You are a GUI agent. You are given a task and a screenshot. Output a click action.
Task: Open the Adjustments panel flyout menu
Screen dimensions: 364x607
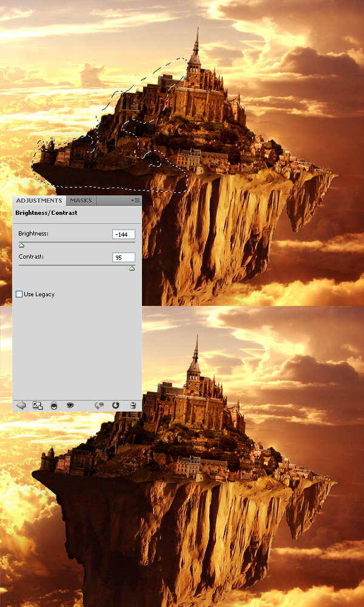135,200
